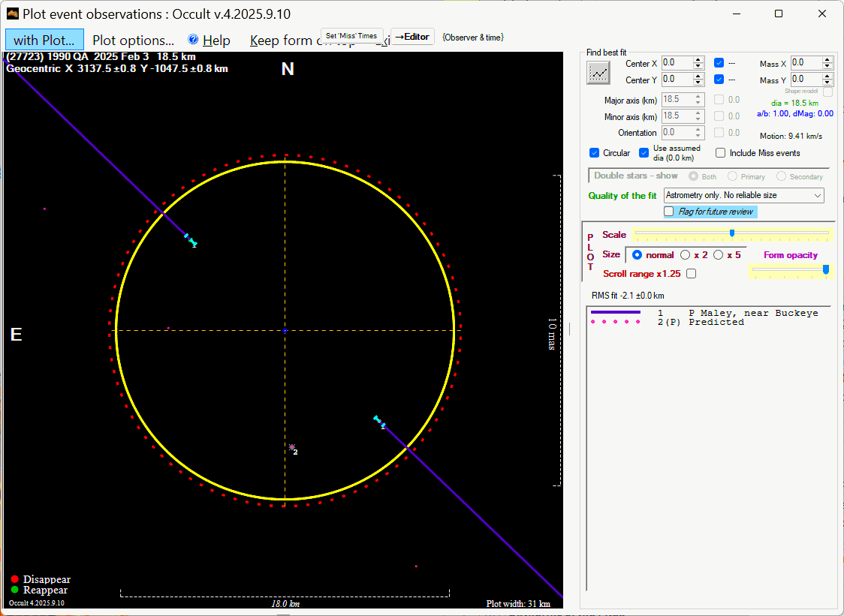Increase Mass X value using up arrow

coord(828,60)
